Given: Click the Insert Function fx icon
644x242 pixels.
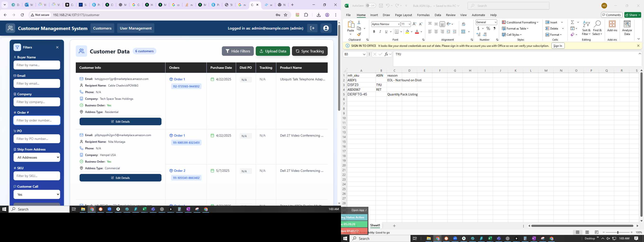Looking at the screenshot, I should coord(386,54).
